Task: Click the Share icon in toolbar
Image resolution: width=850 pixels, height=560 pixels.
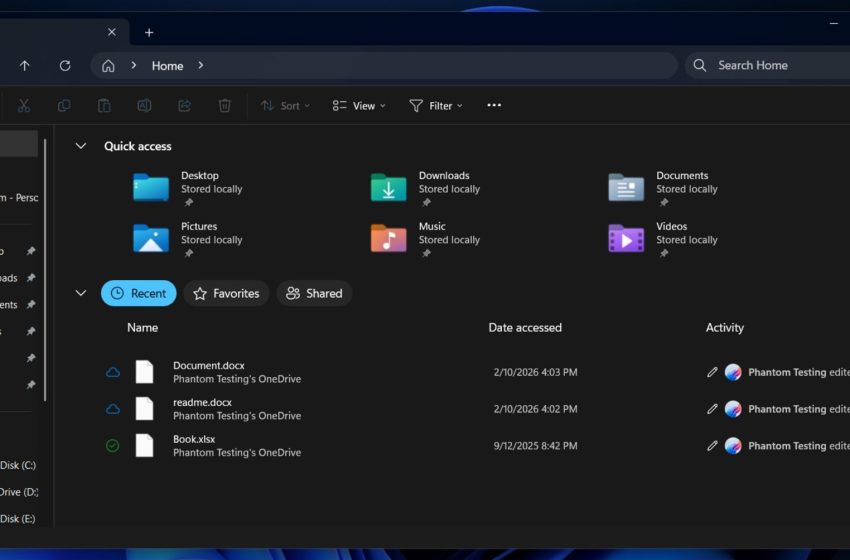Action: coord(184,106)
